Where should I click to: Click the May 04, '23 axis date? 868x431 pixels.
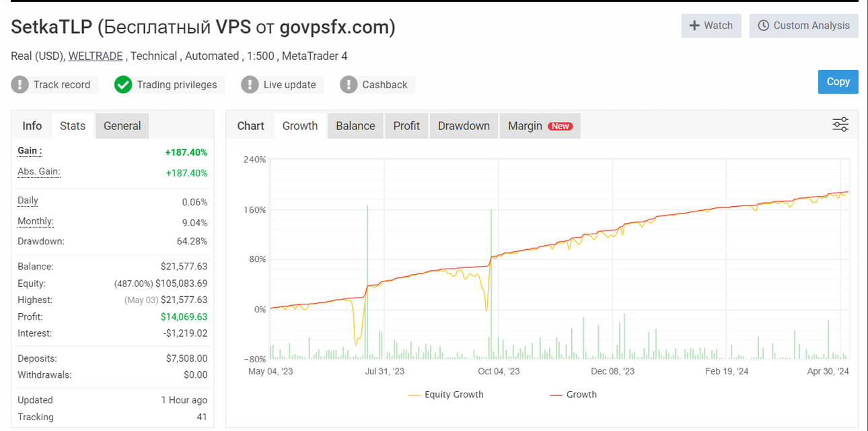click(x=270, y=371)
